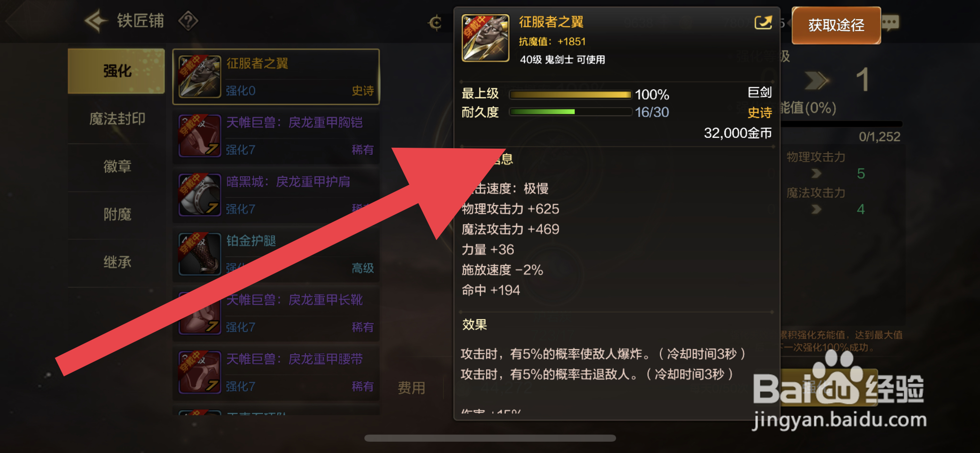Select the 暗黑城: 戾龙重甲护肩 shoulder icon
The height and width of the screenshot is (453, 980).
pos(200,195)
